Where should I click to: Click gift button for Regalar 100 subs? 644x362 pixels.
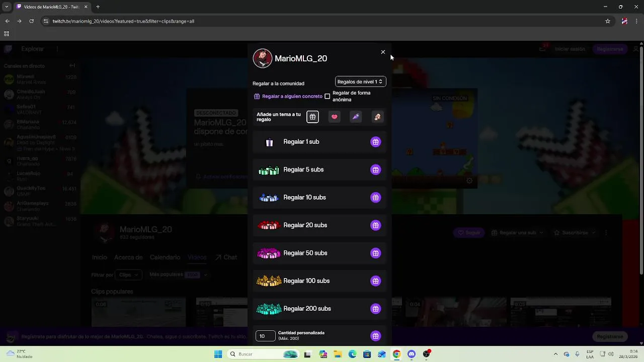pos(376,281)
